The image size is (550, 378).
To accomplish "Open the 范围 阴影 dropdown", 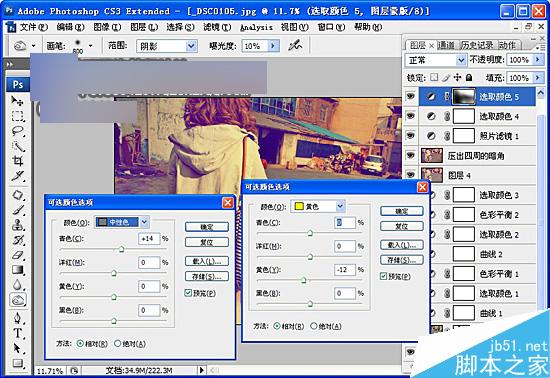I will coord(191,46).
